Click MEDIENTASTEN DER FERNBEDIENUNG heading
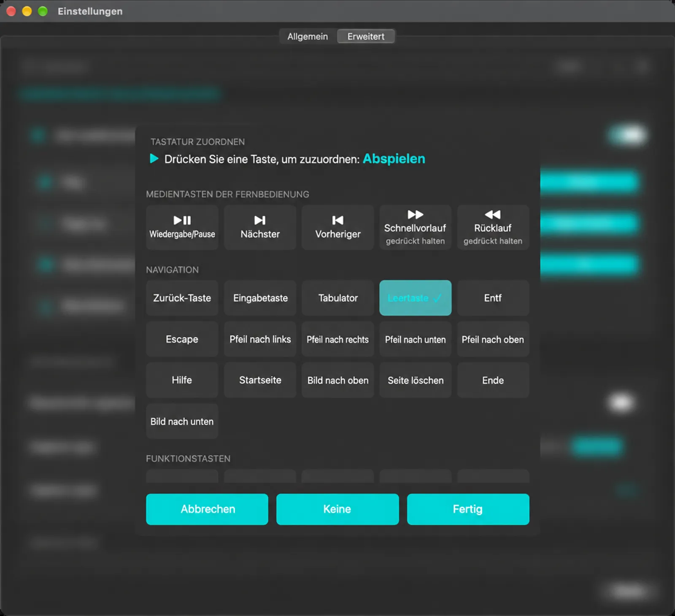The width and height of the screenshot is (675, 616). point(227,194)
